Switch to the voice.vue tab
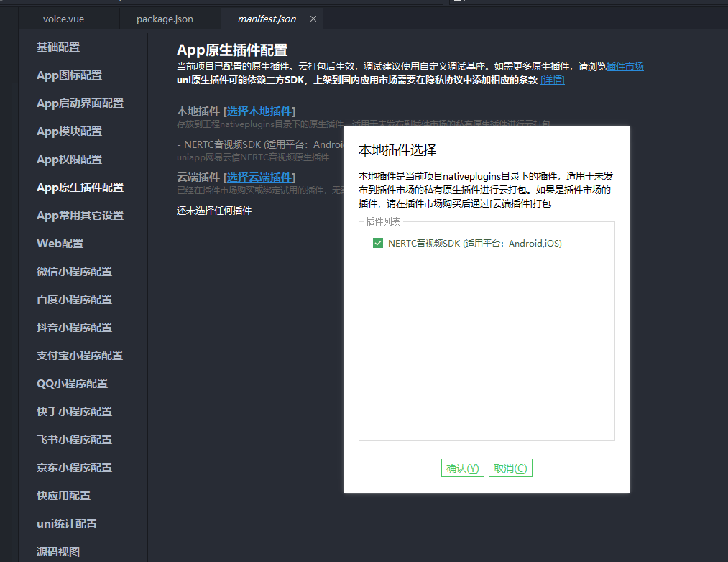This screenshot has width=728, height=562. pos(63,19)
